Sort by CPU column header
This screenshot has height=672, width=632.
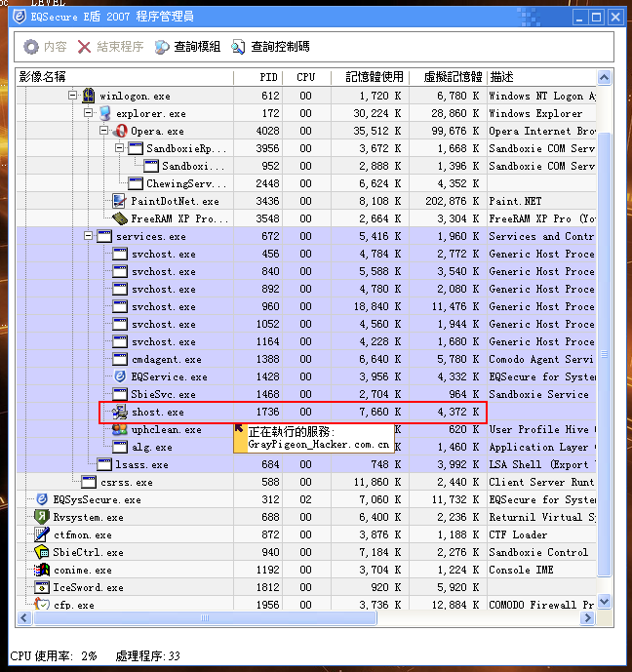306,77
